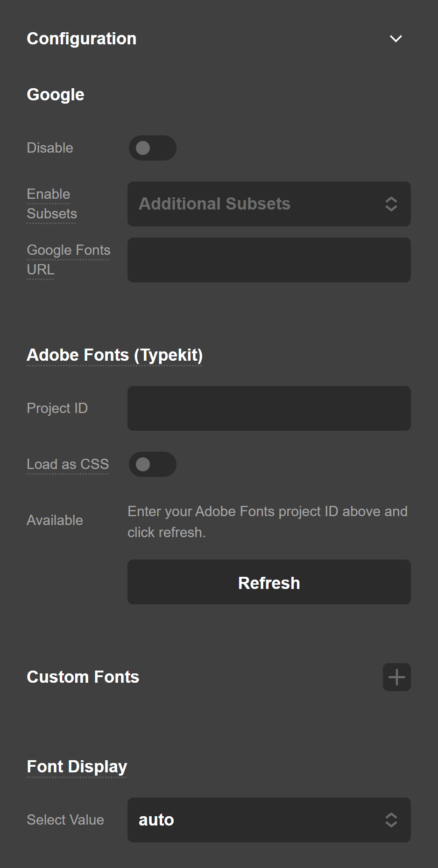This screenshot has width=438, height=868.
Task: Click the Select Value label
Action: 65,820
